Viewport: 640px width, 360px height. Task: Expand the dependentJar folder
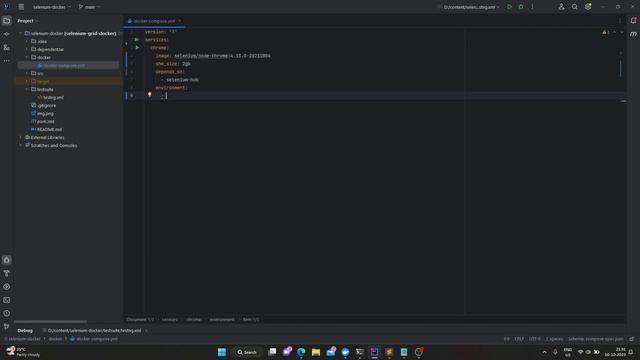27,49
